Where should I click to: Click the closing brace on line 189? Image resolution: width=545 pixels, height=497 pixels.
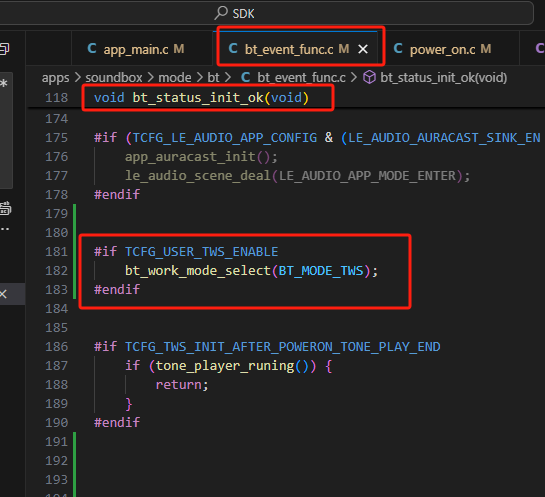tap(129, 404)
